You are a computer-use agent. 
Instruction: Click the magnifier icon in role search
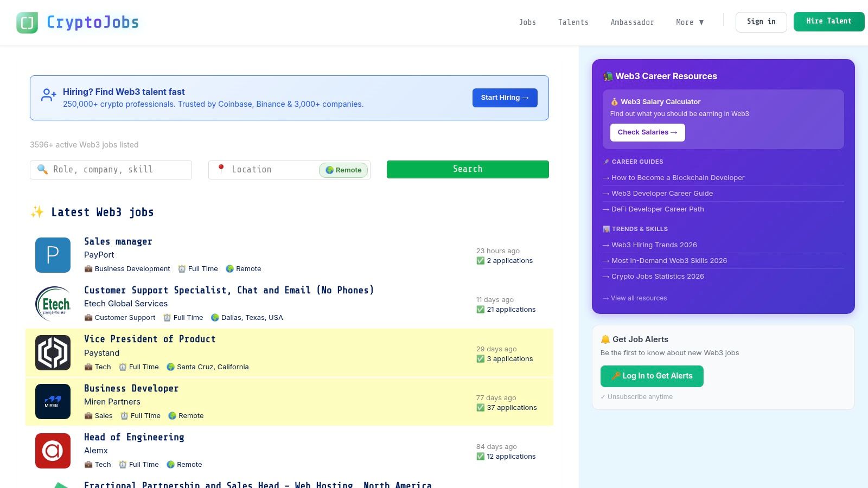pos(42,169)
